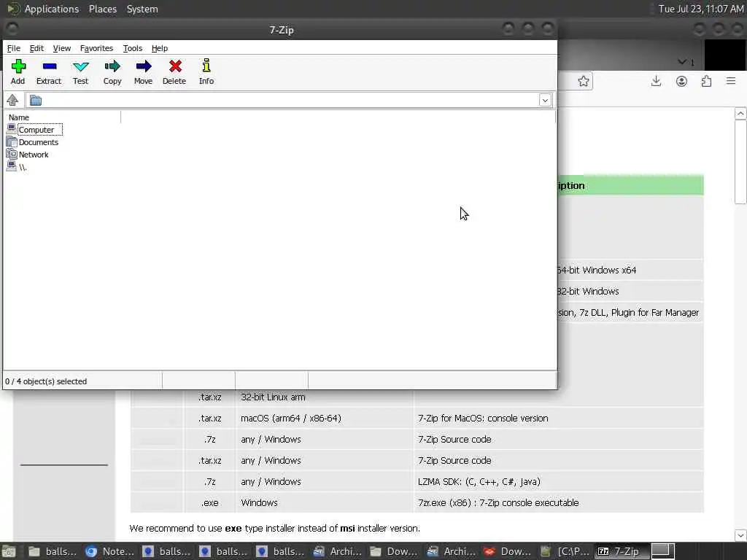Click the clock in top panel
747x560 pixels.
pos(701,9)
